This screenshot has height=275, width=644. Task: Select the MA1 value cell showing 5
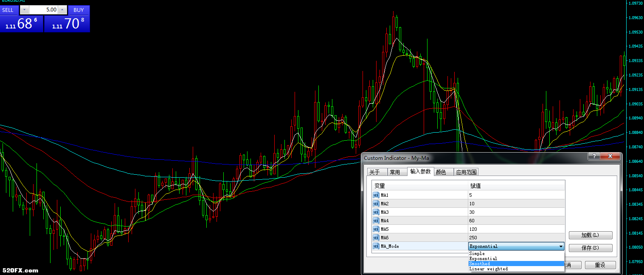(516, 195)
